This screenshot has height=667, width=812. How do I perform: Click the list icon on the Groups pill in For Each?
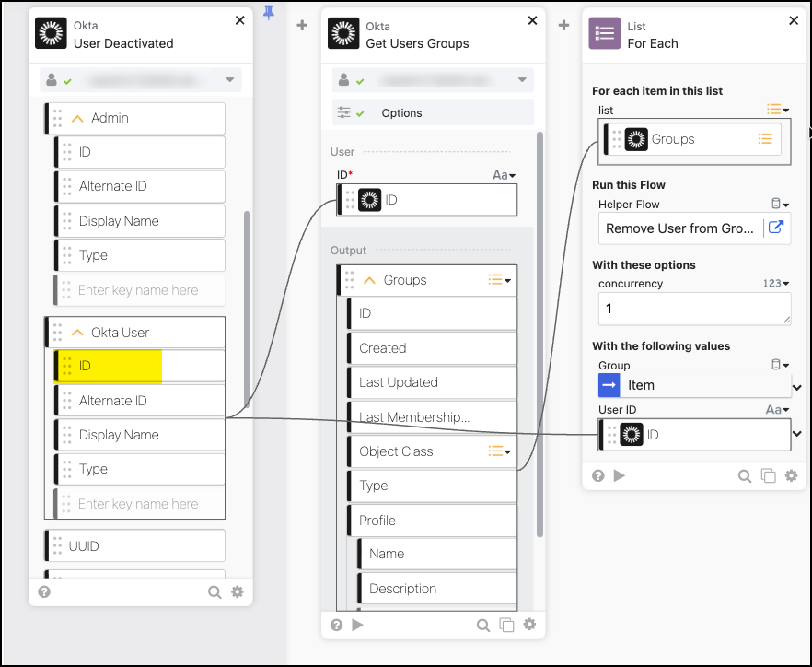pos(765,138)
